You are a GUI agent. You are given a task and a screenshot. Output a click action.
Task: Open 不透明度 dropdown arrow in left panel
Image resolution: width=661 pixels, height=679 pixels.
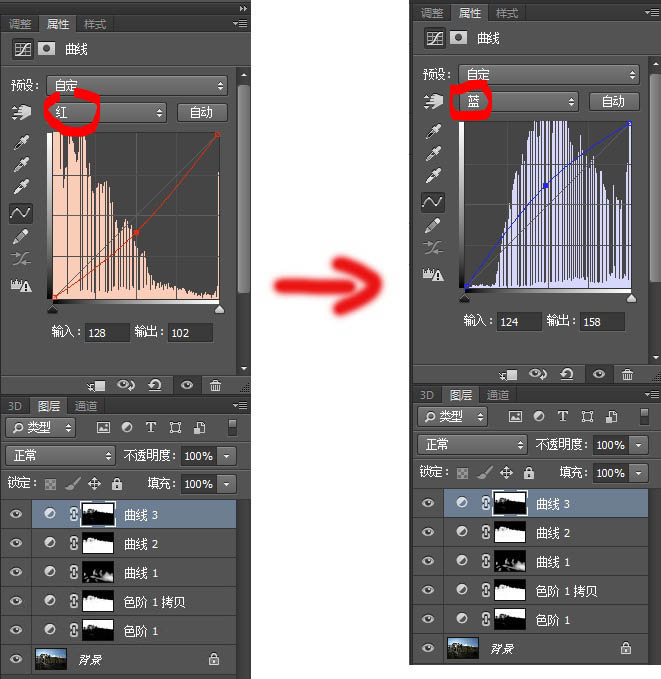(227, 456)
